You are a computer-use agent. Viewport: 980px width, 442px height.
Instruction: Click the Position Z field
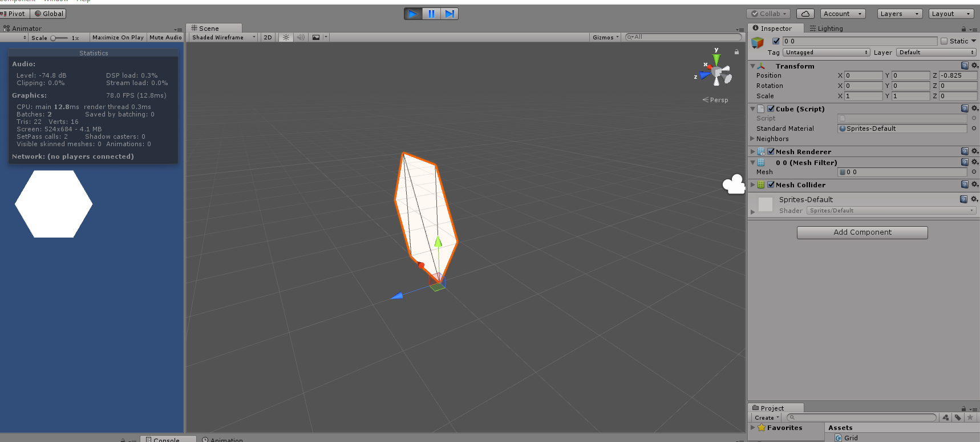[x=958, y=75]
